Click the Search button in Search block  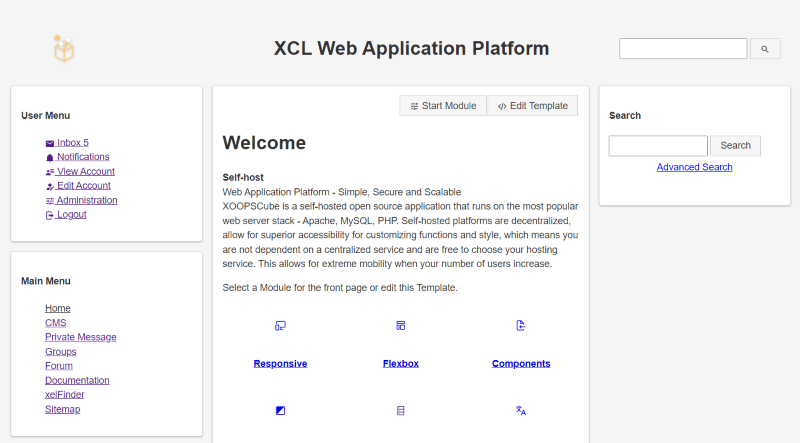pyautogui.click(x=735, y=145)
